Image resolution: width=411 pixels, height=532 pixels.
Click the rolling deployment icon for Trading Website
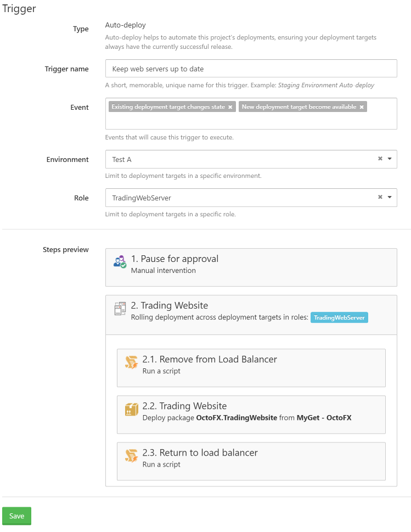coord(120,309)
